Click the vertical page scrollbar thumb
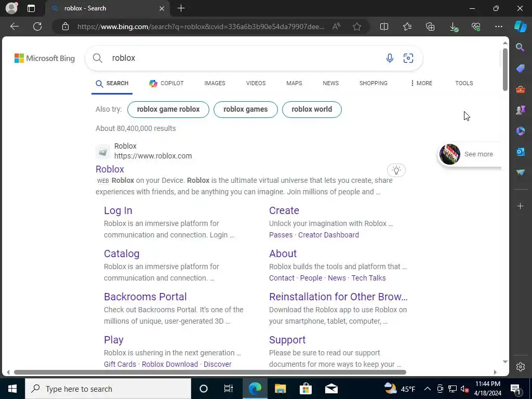532x399 pixels. 505,70
